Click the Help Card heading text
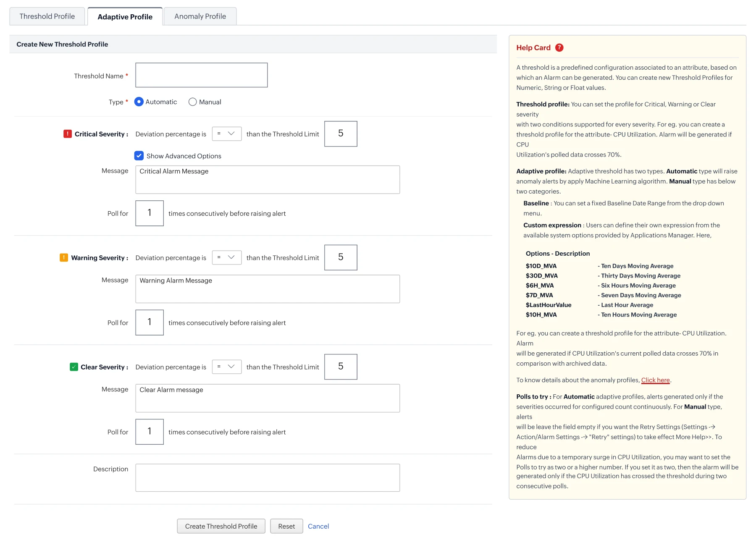This screenshot has width=756, height=553. [x=533, y=47]
